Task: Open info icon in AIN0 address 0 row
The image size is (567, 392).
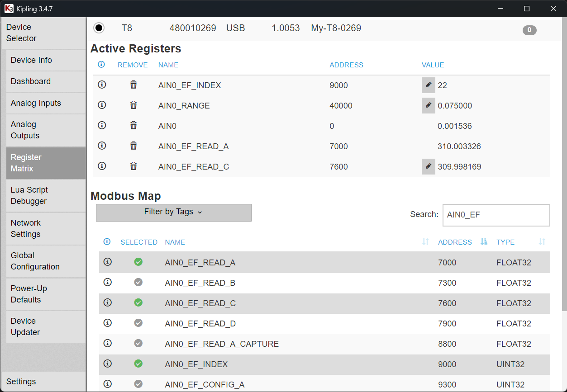Action: pos(102,125)
